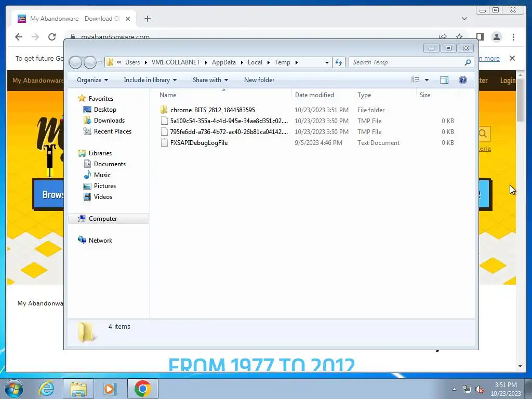Open Explorer help question mark icon
Screen dimensions: 532x399
(x=462, y=80)
